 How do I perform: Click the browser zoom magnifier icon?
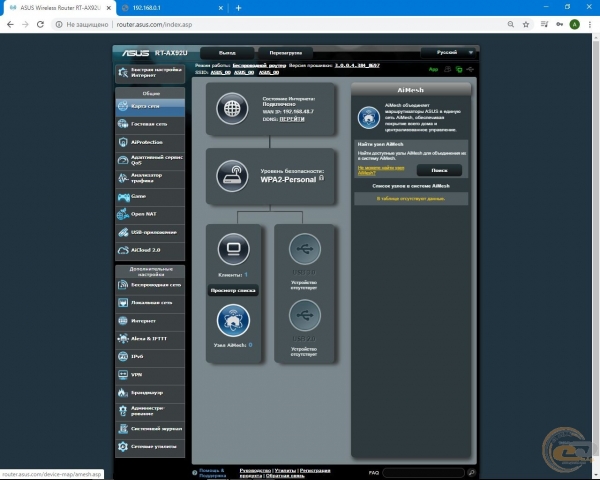(x=510, y=24)
